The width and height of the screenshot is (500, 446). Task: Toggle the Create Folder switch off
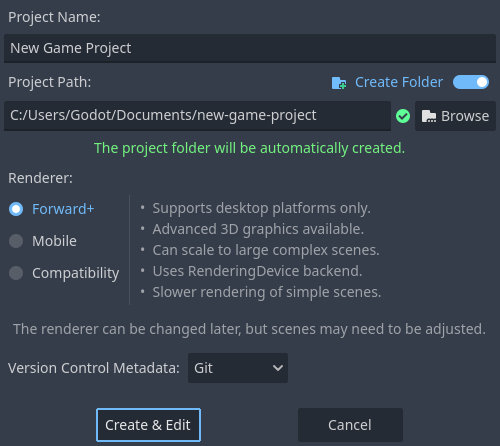click(471, 82)
